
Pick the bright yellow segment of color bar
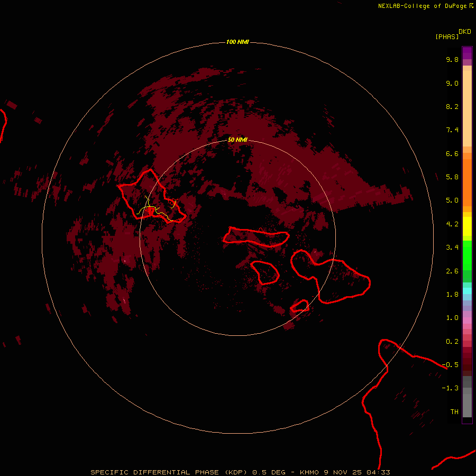467,226
